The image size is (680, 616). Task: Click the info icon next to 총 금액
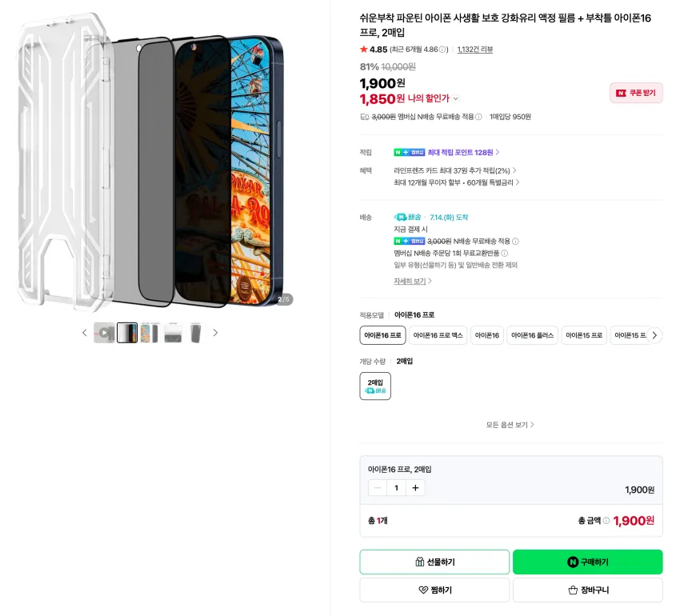606,521
